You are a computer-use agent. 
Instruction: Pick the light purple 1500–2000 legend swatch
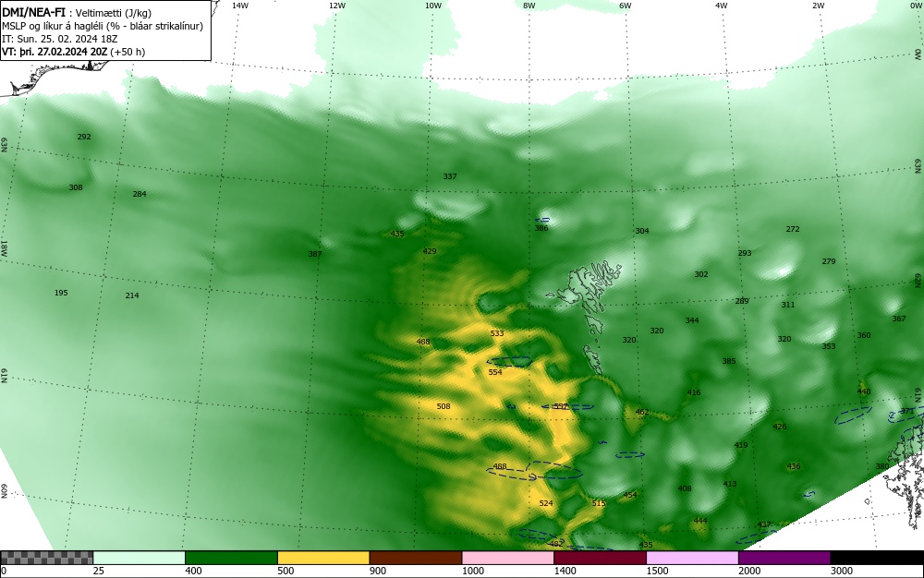pyautogui.click(x=692, y=558)
